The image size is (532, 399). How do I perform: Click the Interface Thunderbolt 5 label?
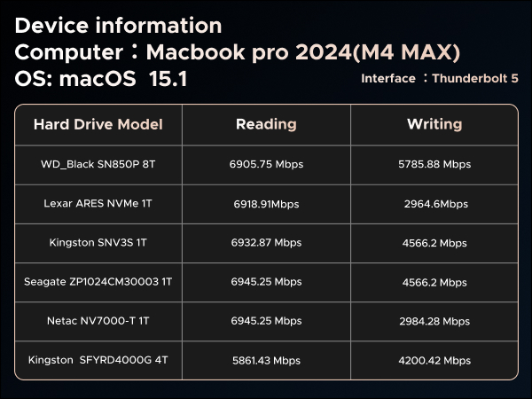440,78
